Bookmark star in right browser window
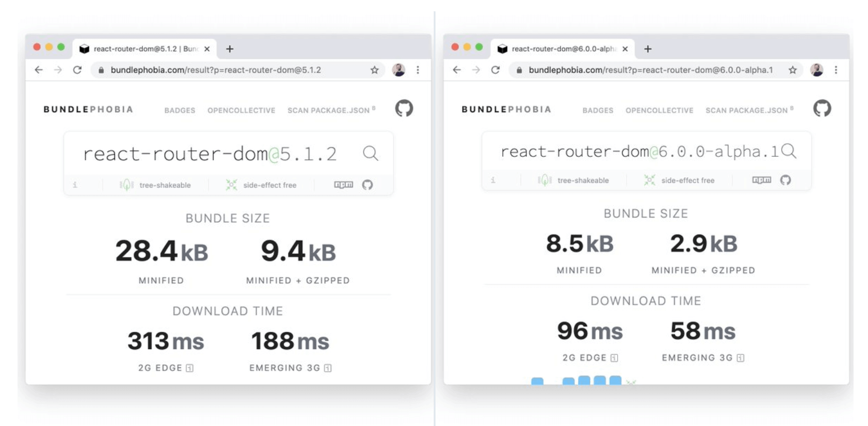 792,70
